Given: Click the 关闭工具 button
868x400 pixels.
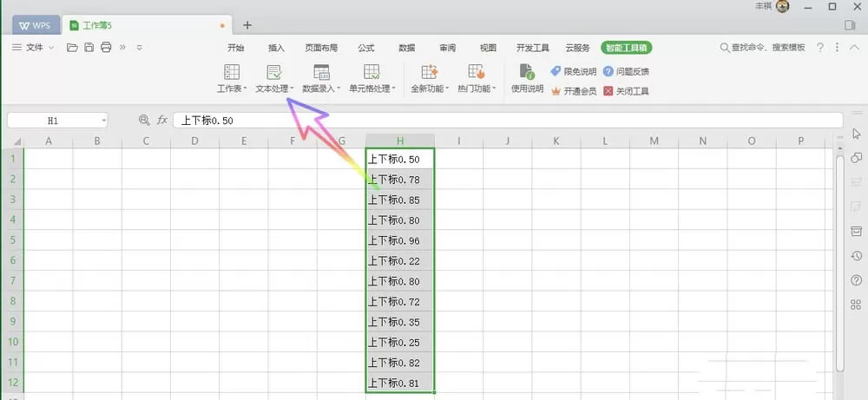Looking at the screenshot, I should click(626, 91).
